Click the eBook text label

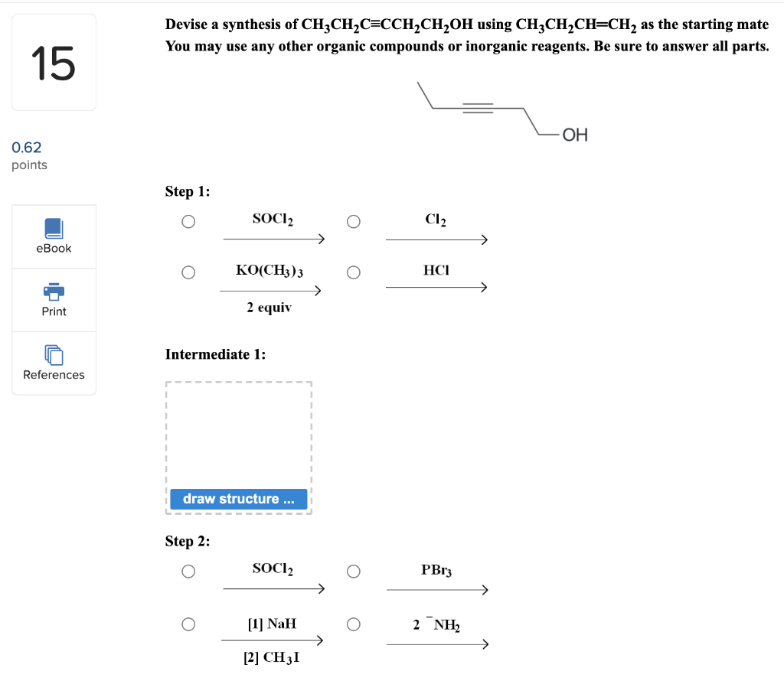[54, 248]
